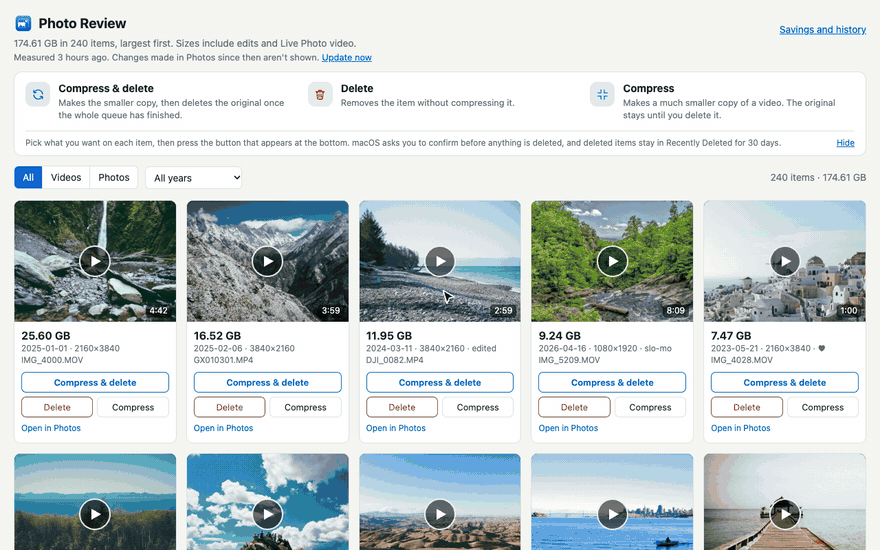Compress DJI_0082.MP4 only

(x=478, y=407)
